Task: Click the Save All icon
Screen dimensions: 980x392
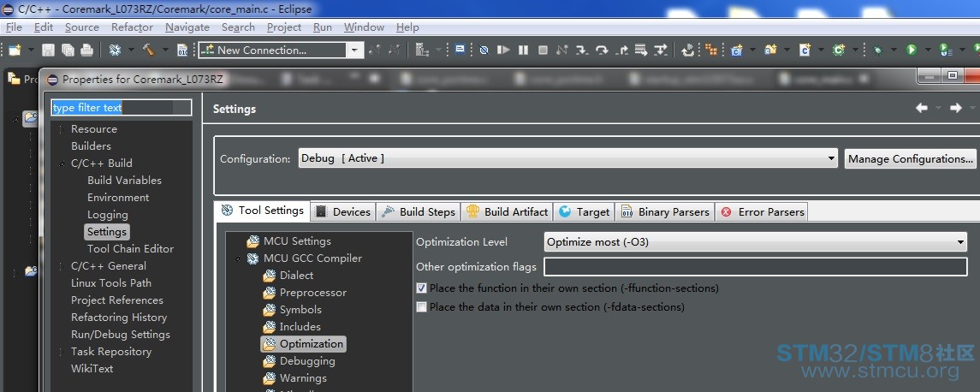Action: click(x=68, y=50)
